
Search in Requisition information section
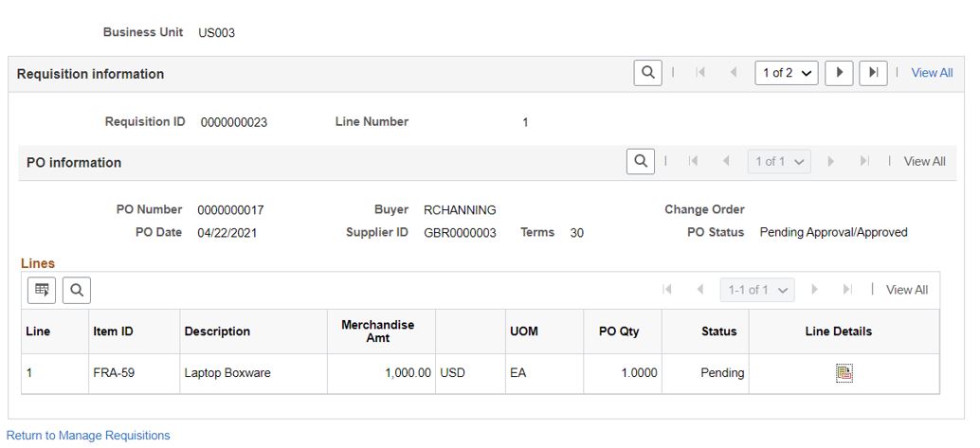click(x=647, y=73)
